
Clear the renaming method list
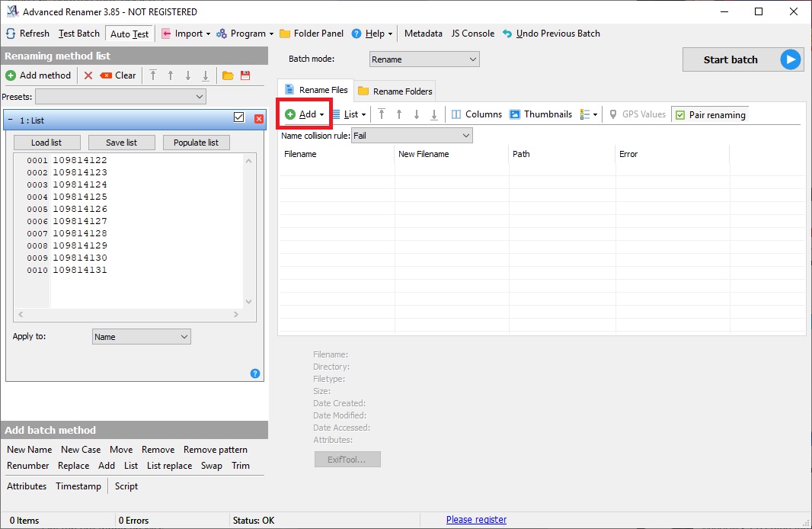coord(118,75)
